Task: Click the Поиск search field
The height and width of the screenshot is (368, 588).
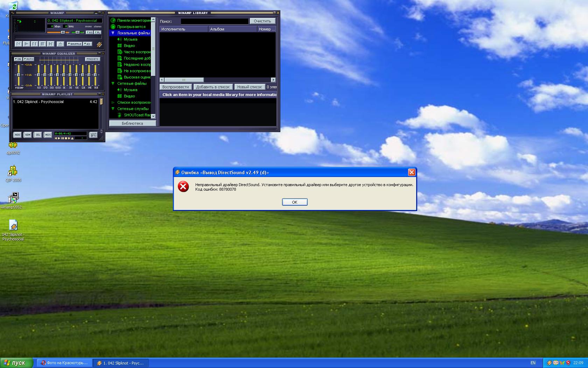Action: point(215,21)
